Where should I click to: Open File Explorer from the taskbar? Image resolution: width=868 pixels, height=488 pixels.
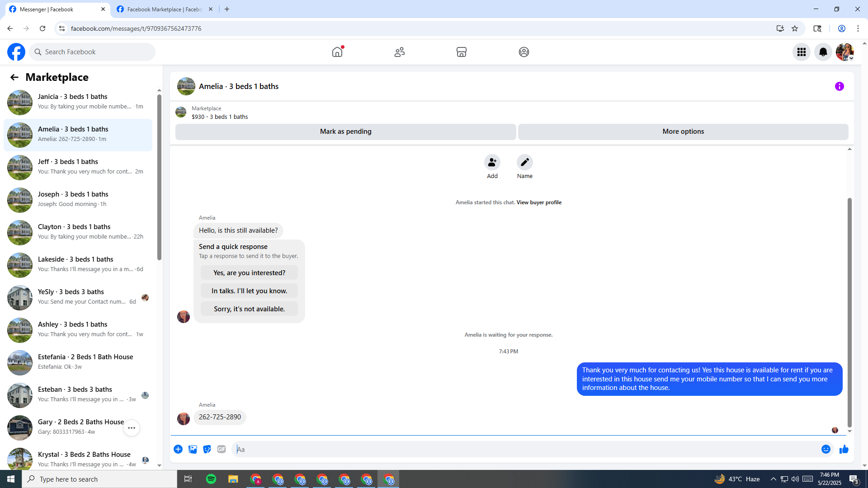tap(233, 479)
